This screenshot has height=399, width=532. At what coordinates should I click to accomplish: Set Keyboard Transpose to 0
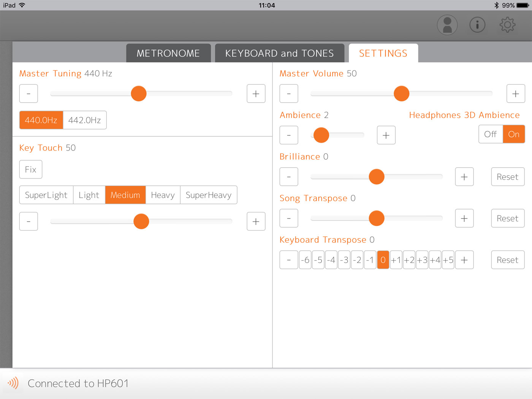(383, 260)
